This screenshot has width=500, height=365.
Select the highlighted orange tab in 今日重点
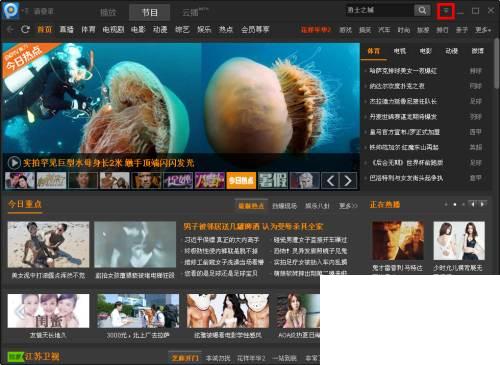[x=251, y=206]
